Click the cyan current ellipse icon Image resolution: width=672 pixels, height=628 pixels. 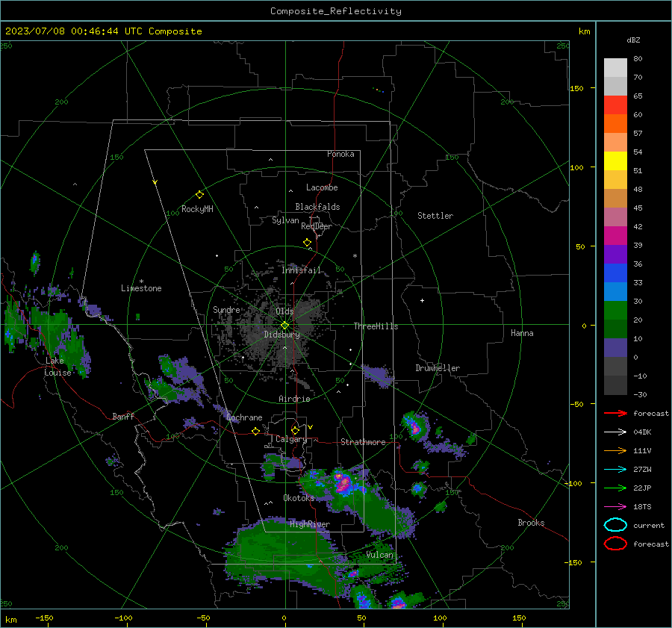point(615,525)
